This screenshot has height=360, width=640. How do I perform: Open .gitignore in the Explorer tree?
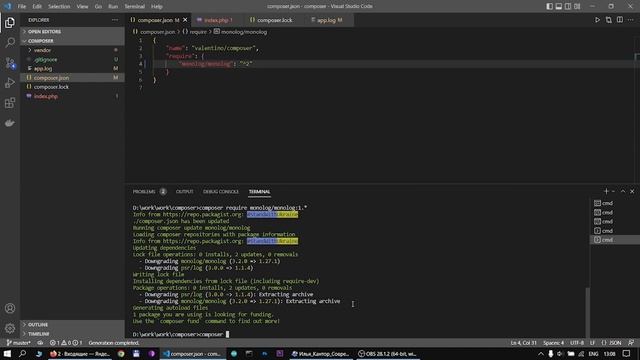pos(72,60)
